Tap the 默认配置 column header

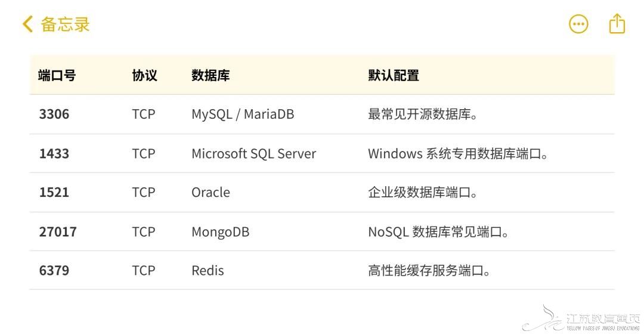pos(394,76)
